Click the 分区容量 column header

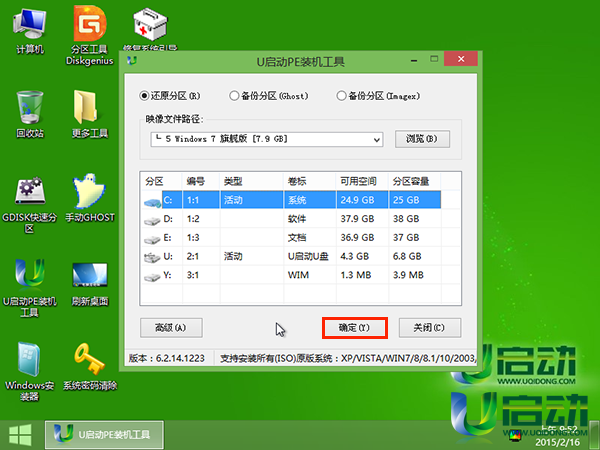point(414,181)
